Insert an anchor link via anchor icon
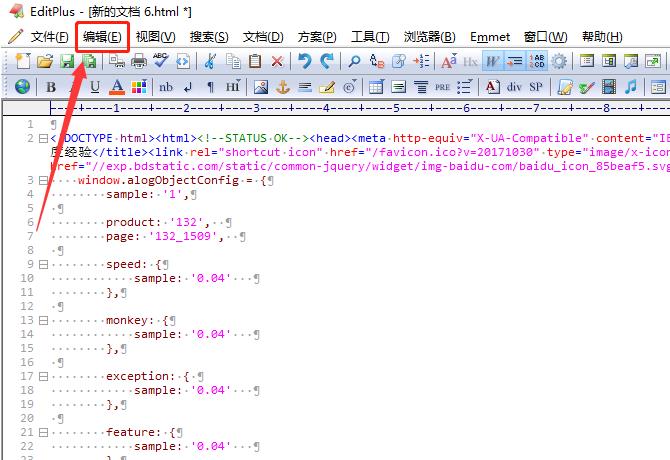 pyautogui.click(x=283, y=87)
